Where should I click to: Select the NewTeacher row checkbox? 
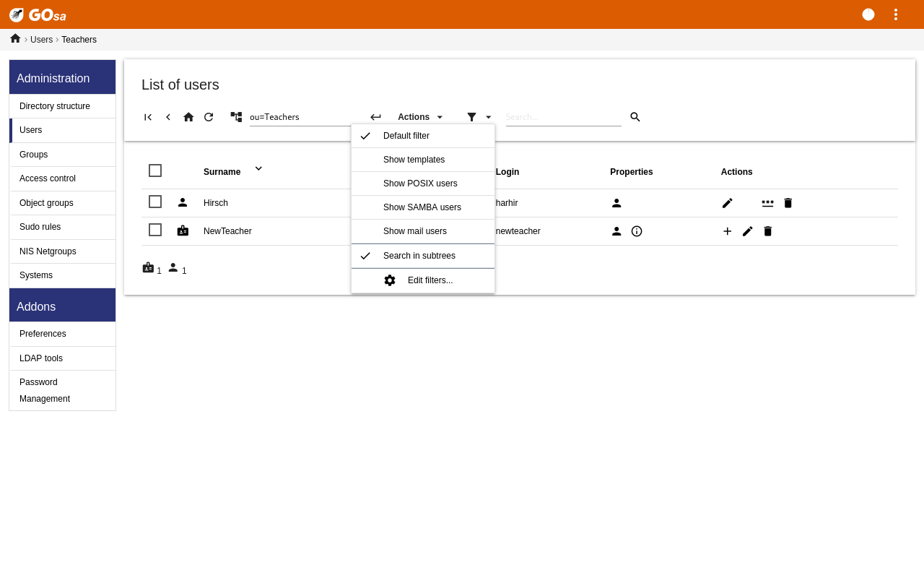point(155,230)
